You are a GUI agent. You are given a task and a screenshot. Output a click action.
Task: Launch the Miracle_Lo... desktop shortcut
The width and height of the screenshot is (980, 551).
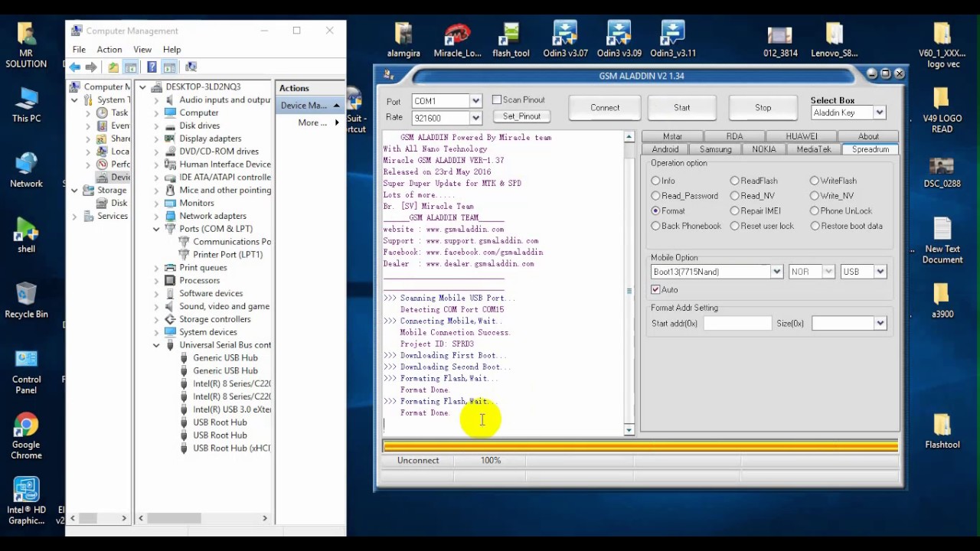pos(457,40)
